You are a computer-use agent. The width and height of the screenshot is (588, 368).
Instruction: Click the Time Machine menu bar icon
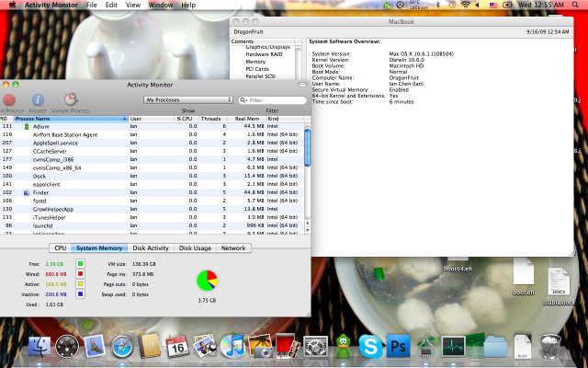coord(452,5)
